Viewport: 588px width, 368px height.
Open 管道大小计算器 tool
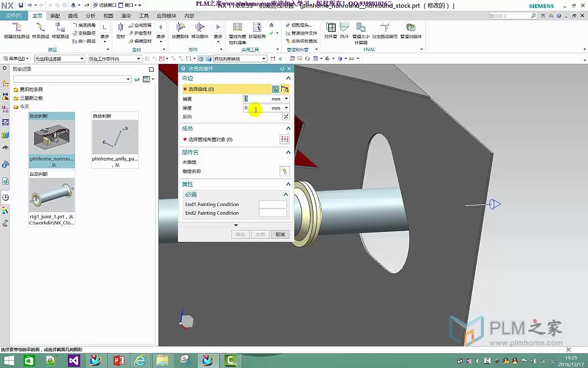click(x=361, y=33)
